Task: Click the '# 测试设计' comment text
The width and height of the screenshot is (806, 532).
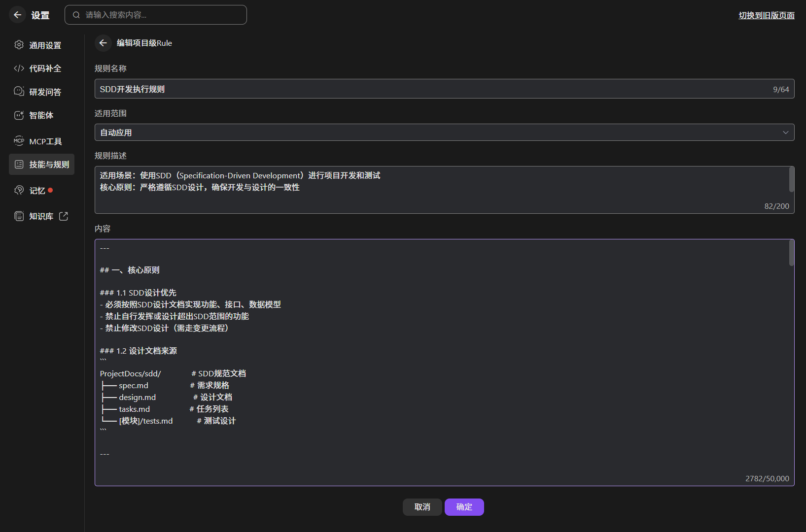Action: pyautogui.click(x=216, y=421)
